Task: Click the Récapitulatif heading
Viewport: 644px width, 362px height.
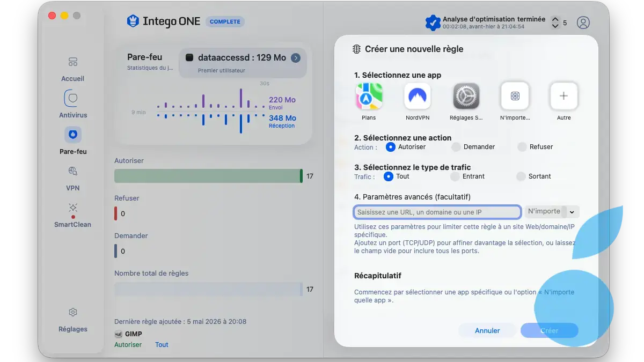Action: (x=378, y=276)
